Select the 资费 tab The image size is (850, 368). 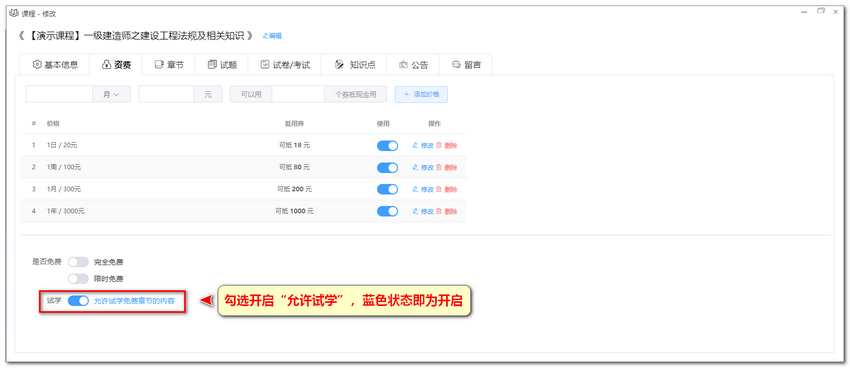pyautogui.click(x=116, y=64)
